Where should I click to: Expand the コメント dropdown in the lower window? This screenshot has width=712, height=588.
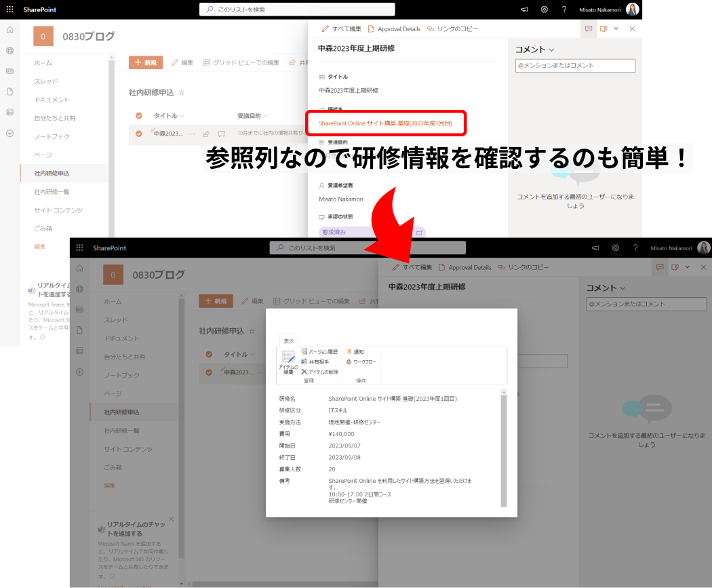tap(622, 288)
